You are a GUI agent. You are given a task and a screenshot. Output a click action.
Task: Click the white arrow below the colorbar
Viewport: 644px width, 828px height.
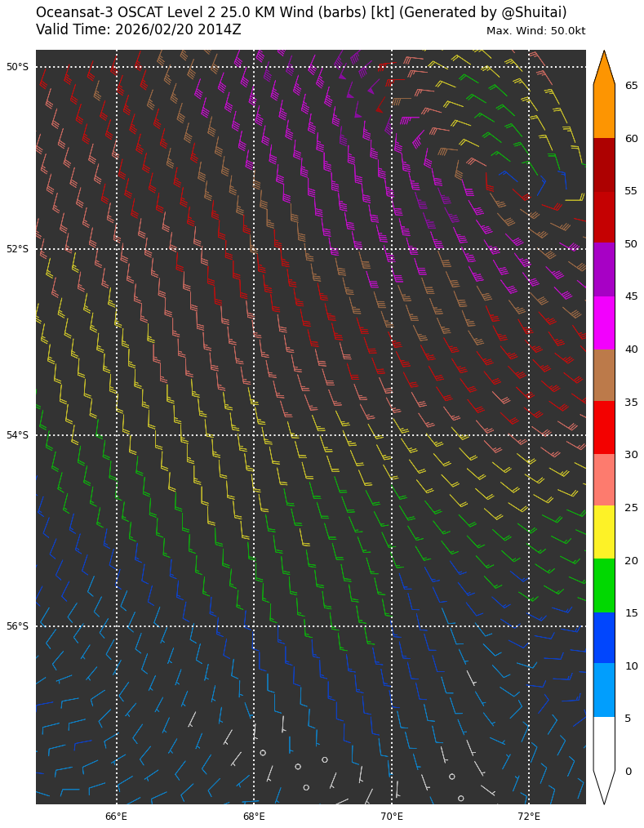pyautogui.click(x=604, y=784)
